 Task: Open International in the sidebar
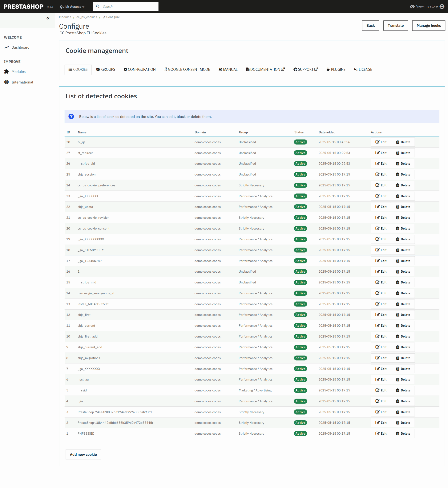22,82
